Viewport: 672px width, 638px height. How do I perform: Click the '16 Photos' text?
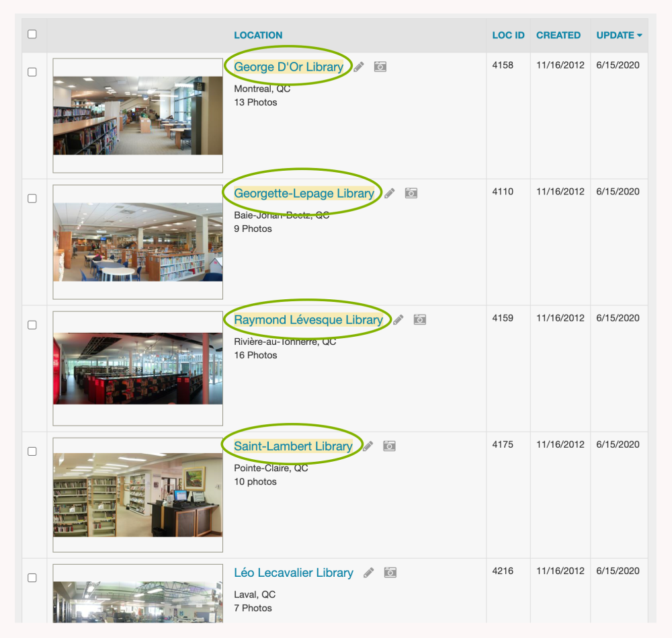(255, 356)
